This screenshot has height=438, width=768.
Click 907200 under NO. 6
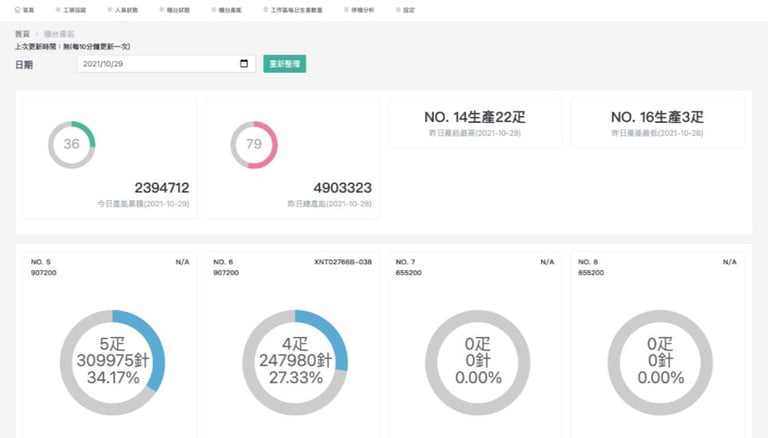226,273
